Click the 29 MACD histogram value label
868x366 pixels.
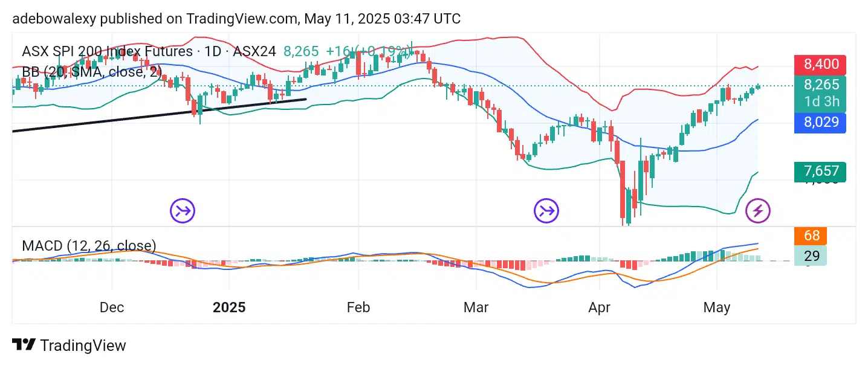(x=812, y=256)
